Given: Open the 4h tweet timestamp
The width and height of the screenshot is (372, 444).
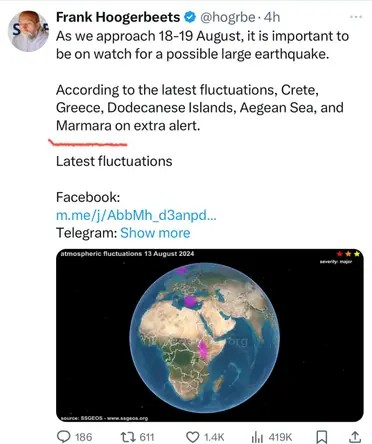Looking at the screenshot, I should point(272,17).
